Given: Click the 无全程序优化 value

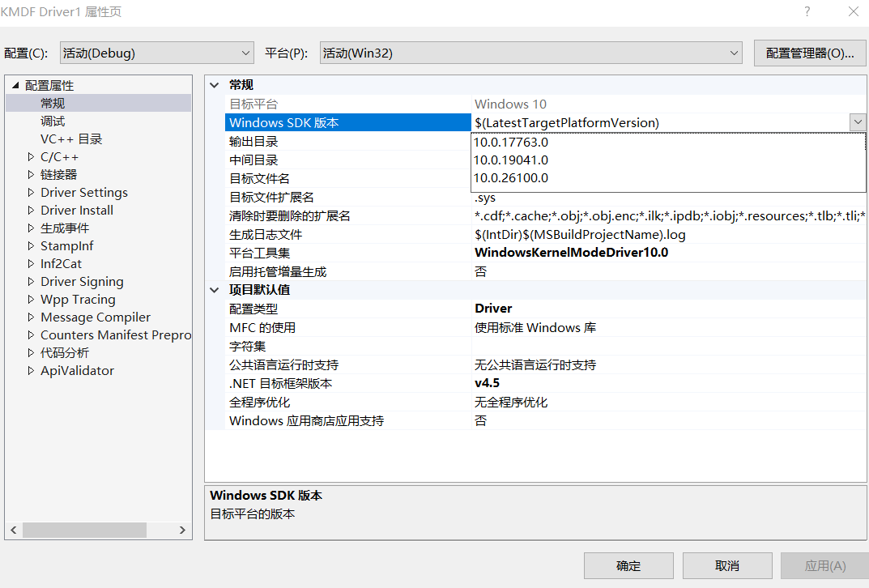Looking at the screenshot, I should [x=511, y=402].
